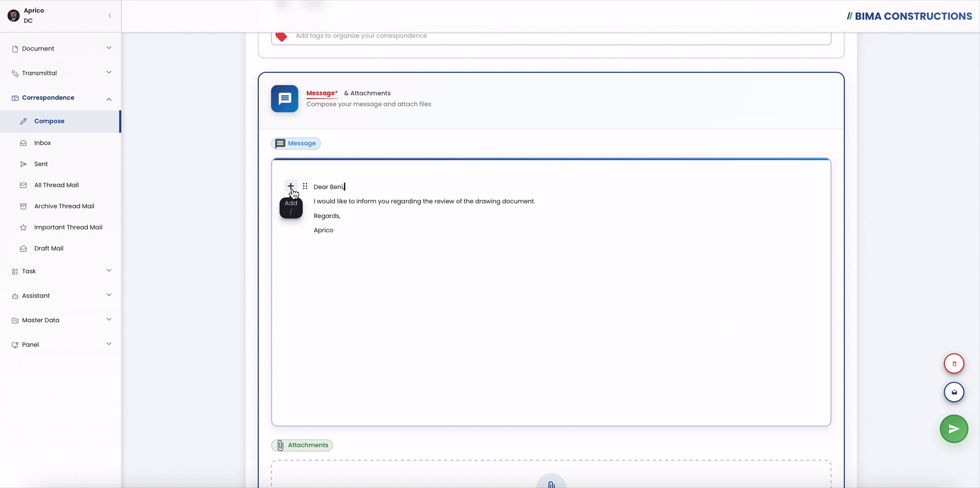Viewport: 980px width, 488px height.
Task: Click the tags input field
Action: (551, 36)
